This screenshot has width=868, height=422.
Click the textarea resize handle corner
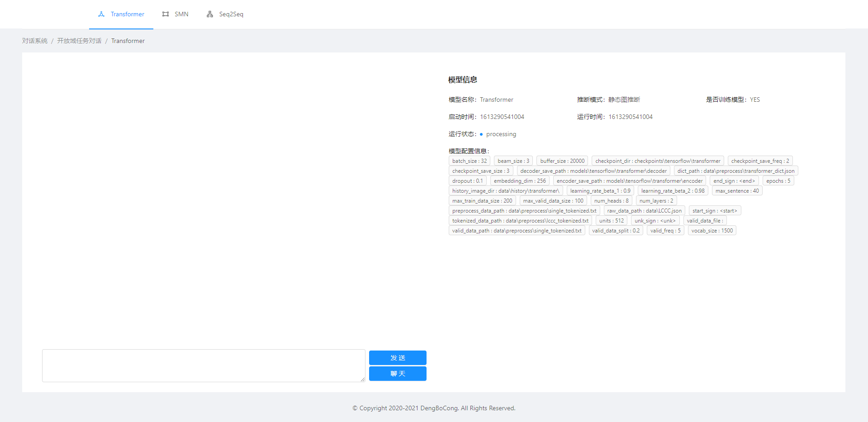click(363, 379)
